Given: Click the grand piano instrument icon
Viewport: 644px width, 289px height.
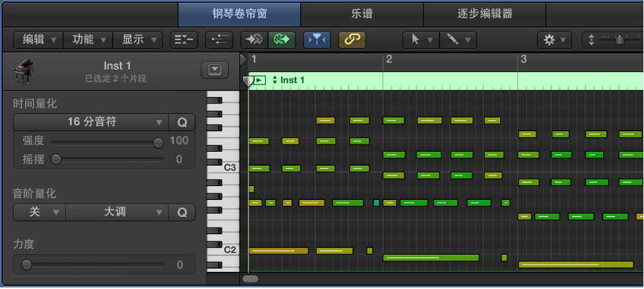Looking at the screenshot, I should (x=24, y=71).
